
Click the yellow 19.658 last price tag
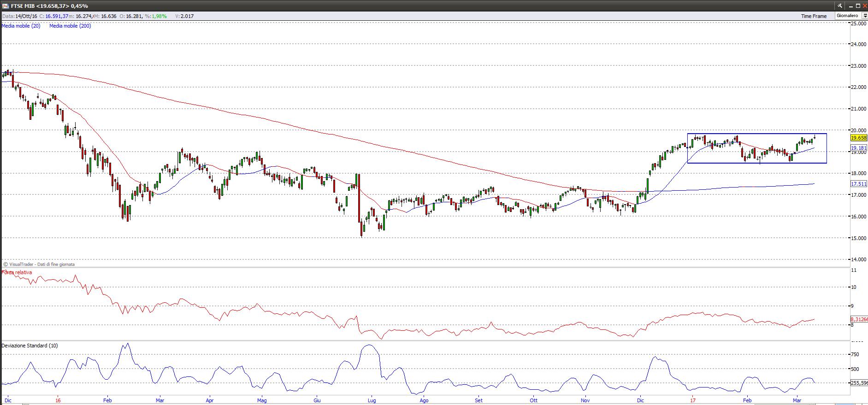click(x=859, y=138)
